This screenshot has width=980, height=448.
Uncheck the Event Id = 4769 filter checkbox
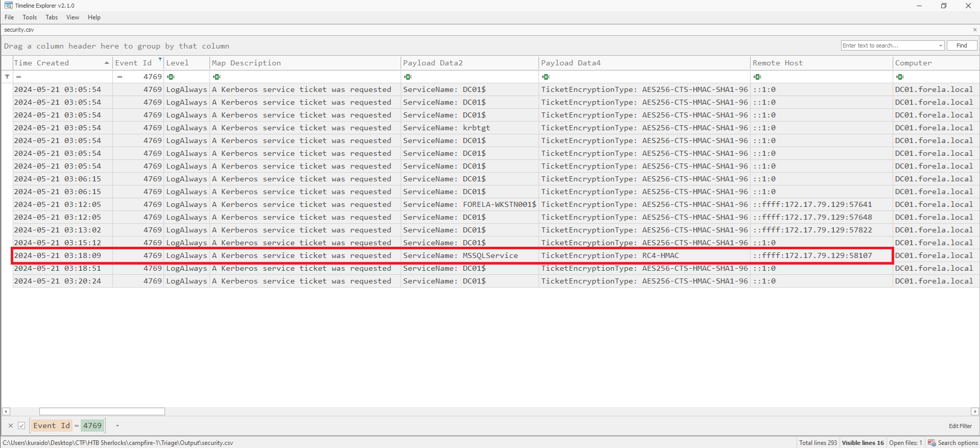(x=21, y=426)
